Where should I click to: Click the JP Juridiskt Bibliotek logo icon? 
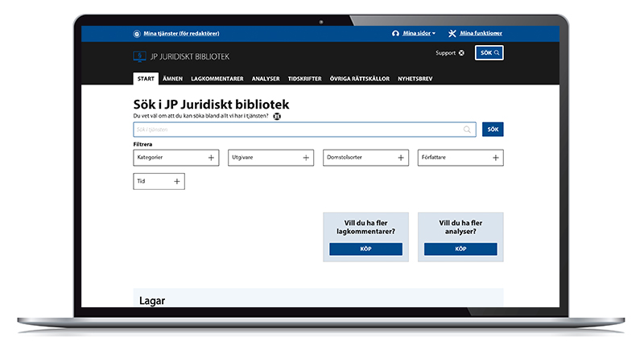point(139,56)
